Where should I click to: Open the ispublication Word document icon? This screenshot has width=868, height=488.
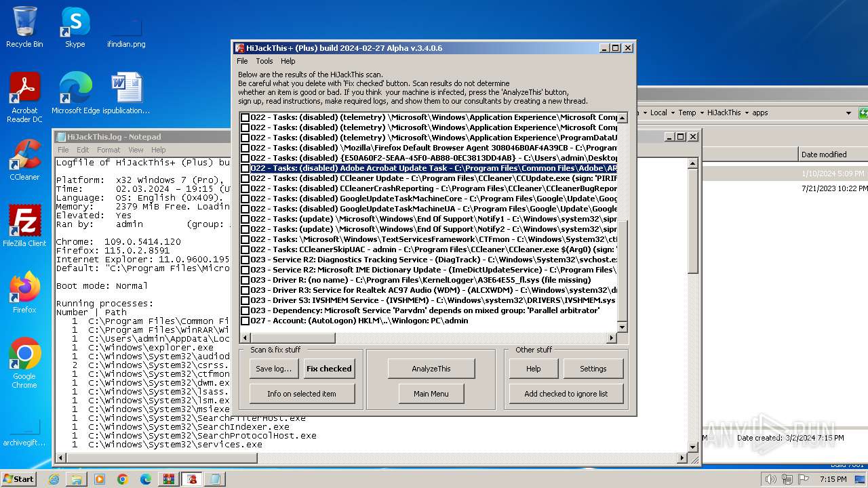126,94
